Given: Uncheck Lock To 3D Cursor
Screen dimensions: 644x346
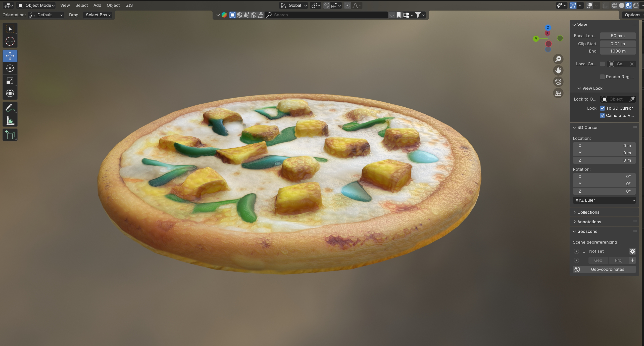Looking at the screenshot, I should [602, 108].
